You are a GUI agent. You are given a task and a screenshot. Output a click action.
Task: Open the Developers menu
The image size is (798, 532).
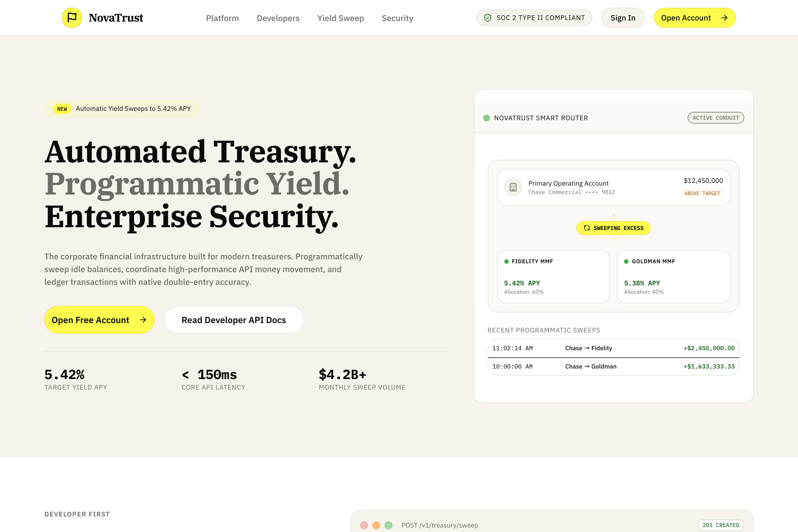[x=278, y=18]
